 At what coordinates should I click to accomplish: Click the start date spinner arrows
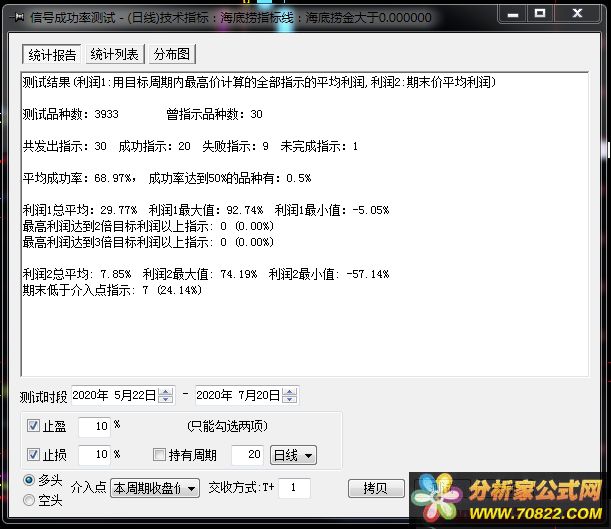(166, 395)
